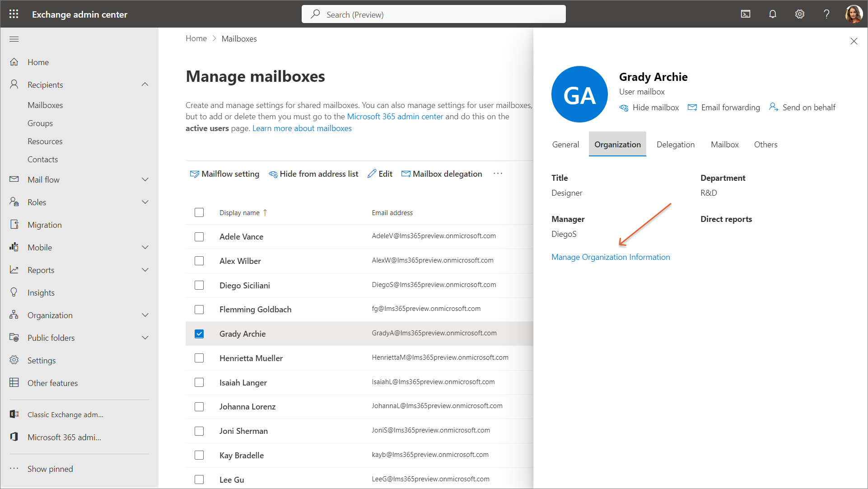868x489 pixels.
Task: Toggle the select-all header checkbox
Action: click(x=199, y=212)
